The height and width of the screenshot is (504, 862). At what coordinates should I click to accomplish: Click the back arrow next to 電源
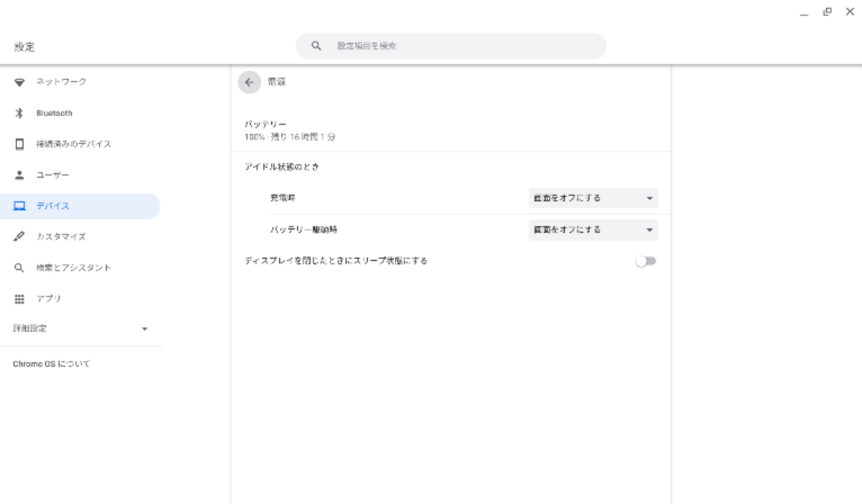249,82
